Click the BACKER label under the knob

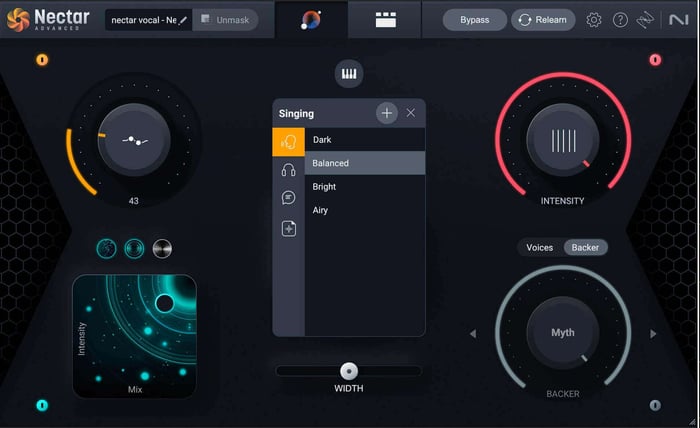coord(563,394)
